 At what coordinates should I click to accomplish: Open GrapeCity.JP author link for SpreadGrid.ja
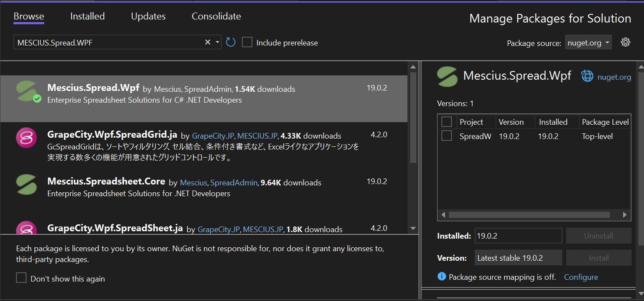point(213,136)
